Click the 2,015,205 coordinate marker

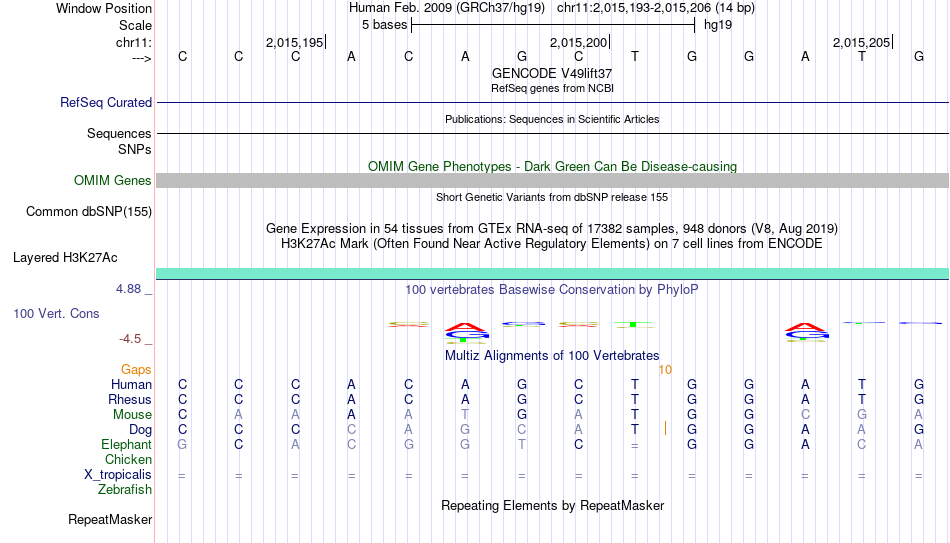pyautogui.click(x=862, y=42)
